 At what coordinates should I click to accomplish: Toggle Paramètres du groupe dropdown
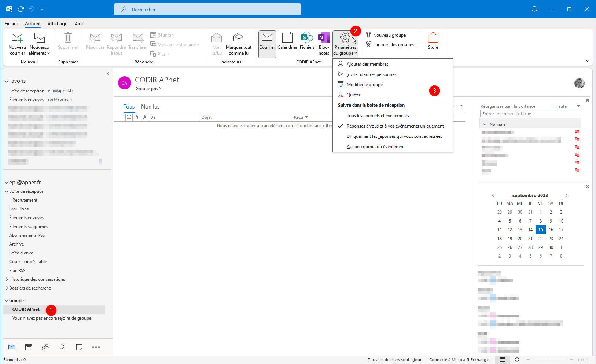[x=345, y=44]
